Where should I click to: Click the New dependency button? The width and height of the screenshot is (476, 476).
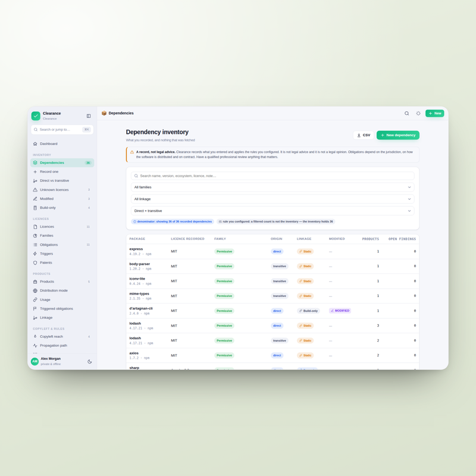tap(398, 136)
